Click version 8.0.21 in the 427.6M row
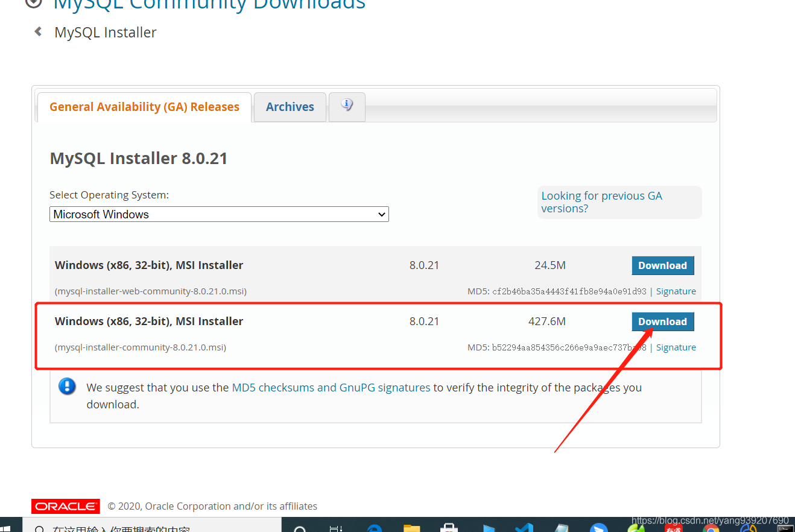795x532 pixels. pos(424,321)
